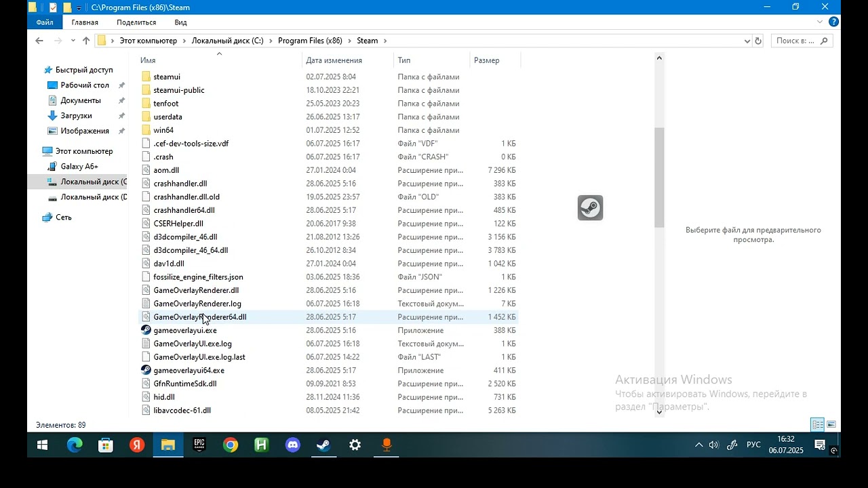
Task: Click the Steam logo thumbnail in the preview area
Action: (x=590, y=208)
